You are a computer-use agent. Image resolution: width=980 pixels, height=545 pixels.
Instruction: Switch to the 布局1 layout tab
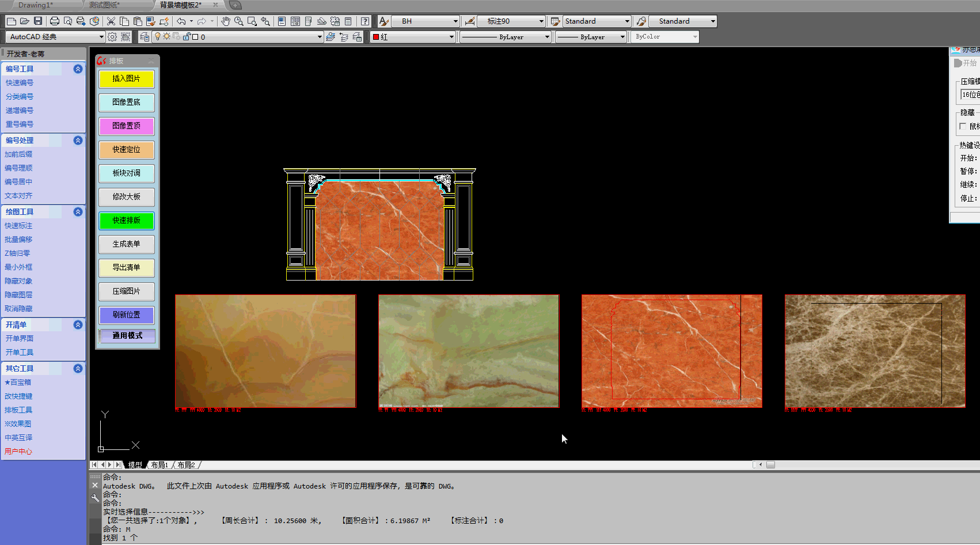coord(159,465)
